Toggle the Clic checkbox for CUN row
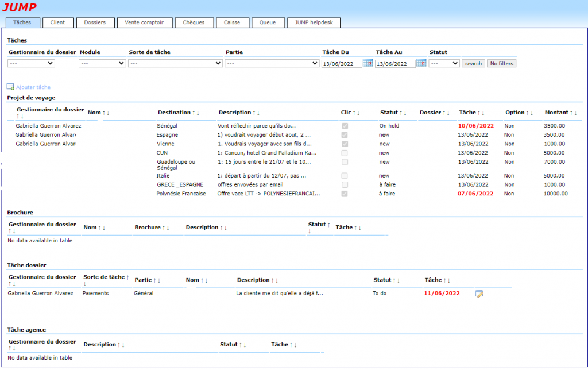Screen dimensions: 588x370 click(345, 153)
